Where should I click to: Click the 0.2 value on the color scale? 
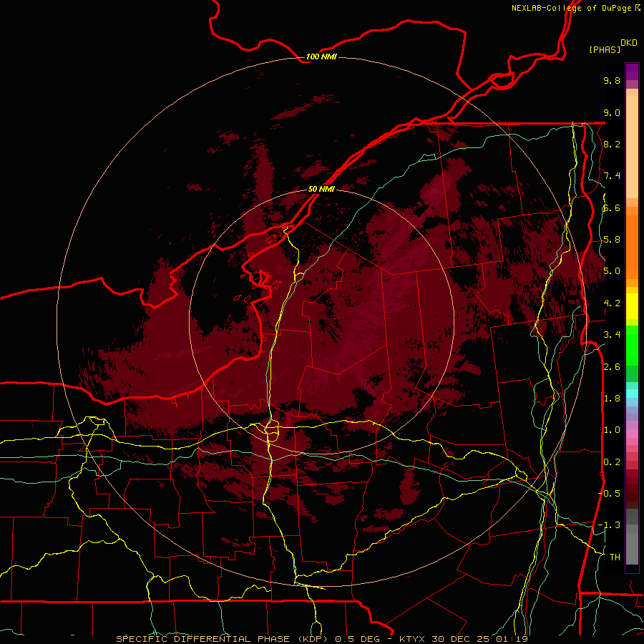[612, 462]
